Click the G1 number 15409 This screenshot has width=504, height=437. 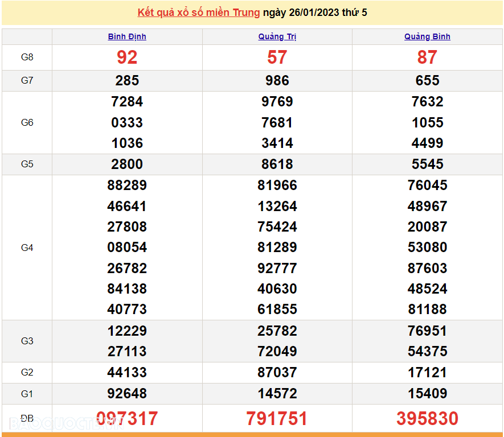pyautogui.click(x=427, y=393)
